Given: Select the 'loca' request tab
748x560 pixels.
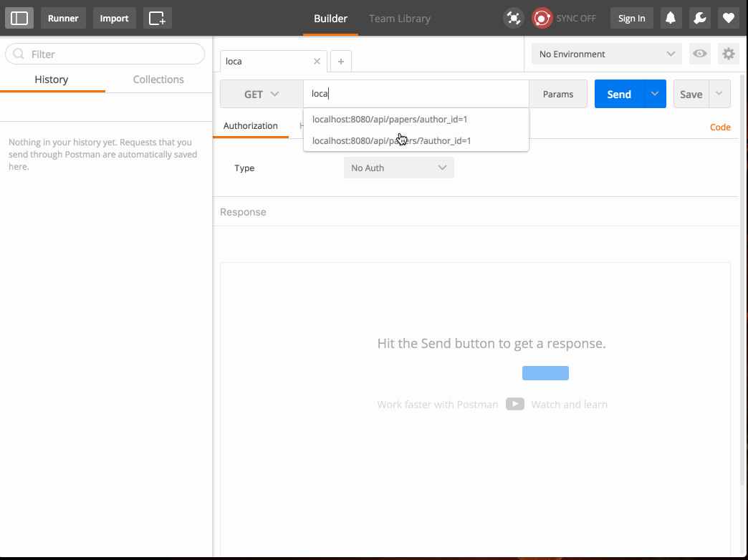Looking at the screenshot, I should coord(267,61).
